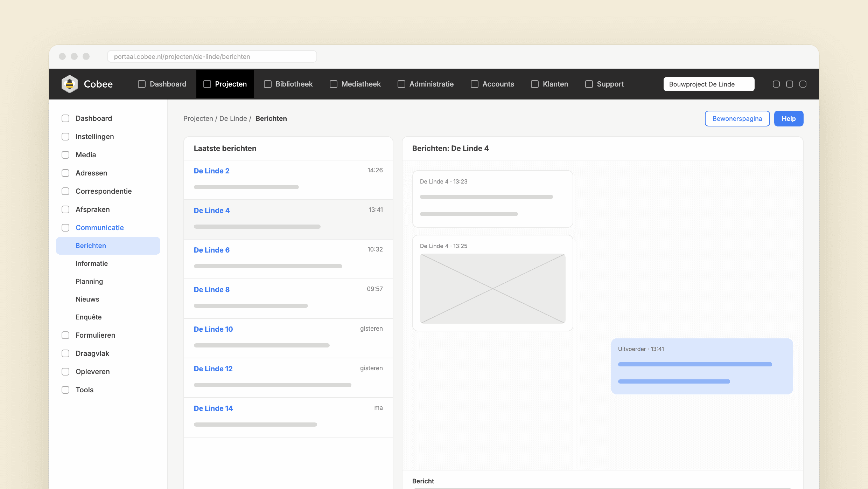
Task: Click the icon beside Klanten
Action: tap(535, 84)
